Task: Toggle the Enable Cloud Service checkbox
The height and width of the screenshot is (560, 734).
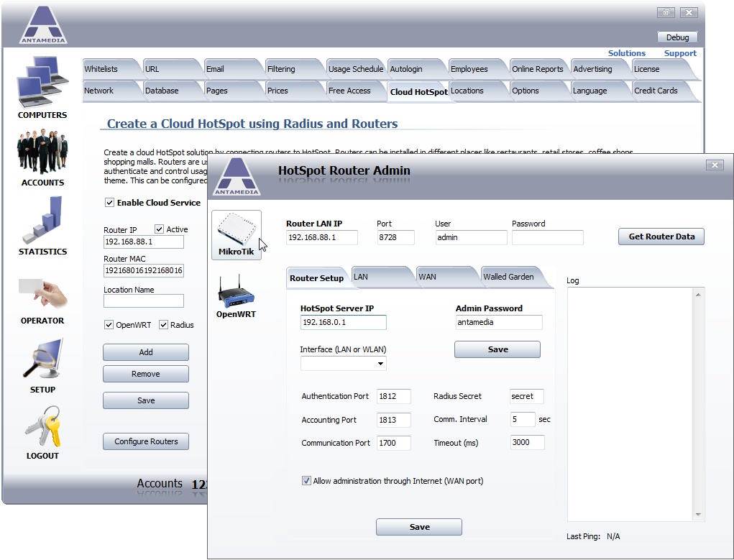Action: [109, 202]
